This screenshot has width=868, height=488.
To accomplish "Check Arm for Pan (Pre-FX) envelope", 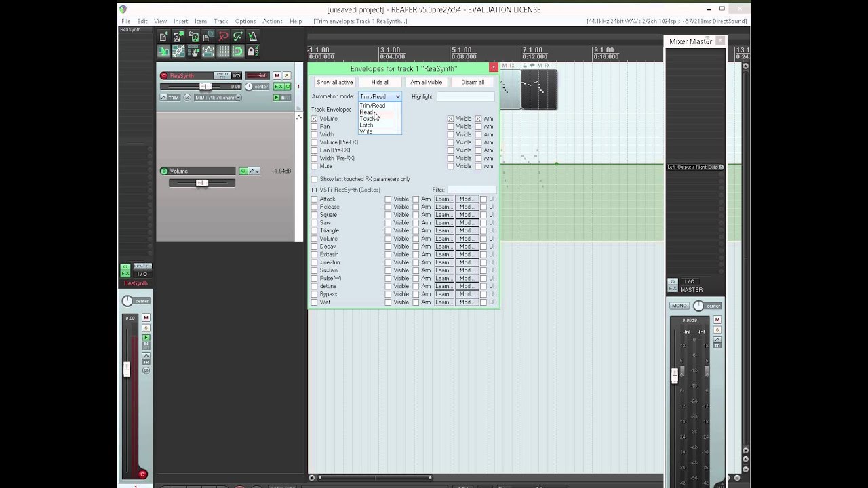I will [x=478, y=150].
